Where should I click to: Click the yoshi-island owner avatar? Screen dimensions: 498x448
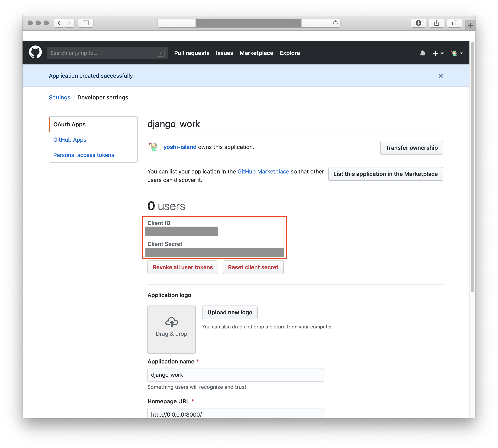153,147
